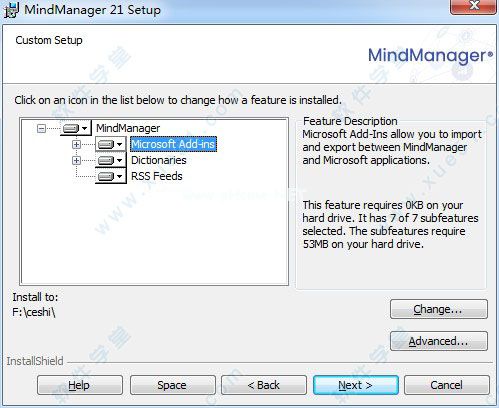Check disk Space requirements button
The height and width of the screenshot is (408, 499).
click(x=172, y=385)
